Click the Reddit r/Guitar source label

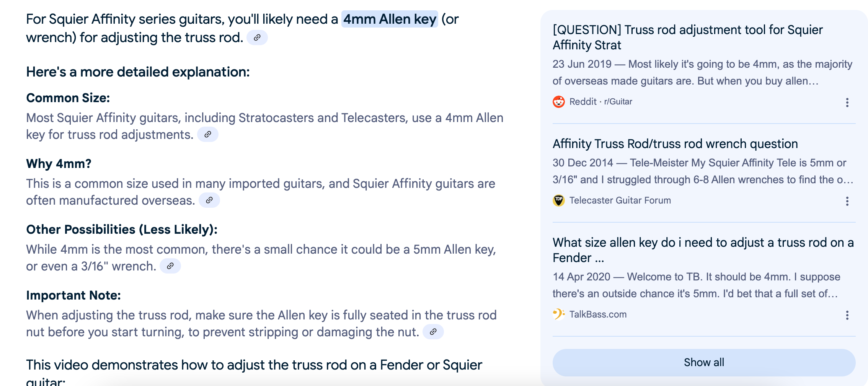pyautogui.click(x=600, y=102)
